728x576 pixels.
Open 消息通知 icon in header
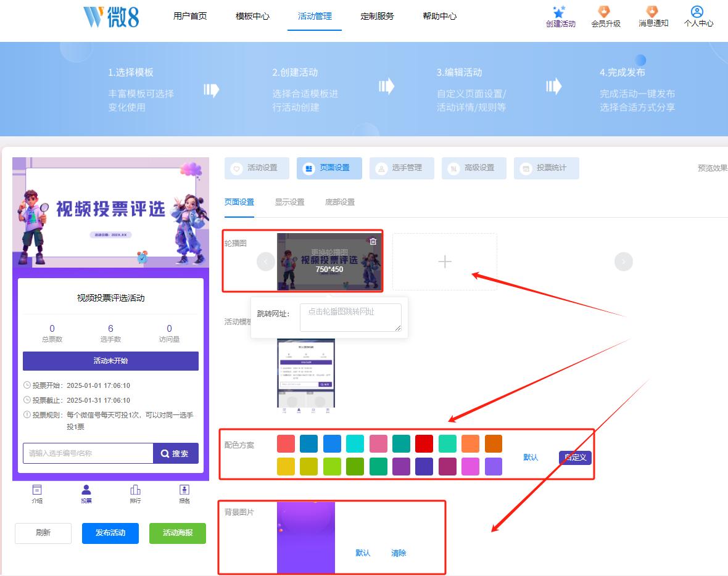(652, 12)
